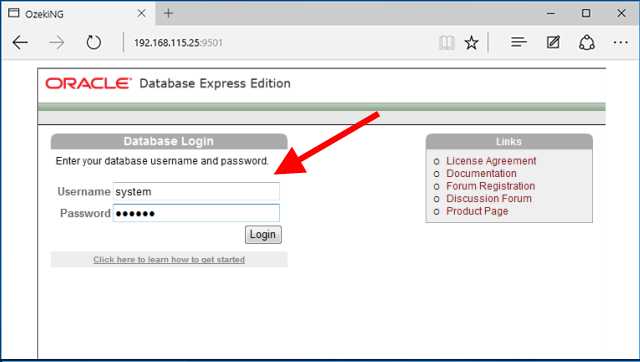
Task: Open the License Agreement link
Action: [491, 161]
